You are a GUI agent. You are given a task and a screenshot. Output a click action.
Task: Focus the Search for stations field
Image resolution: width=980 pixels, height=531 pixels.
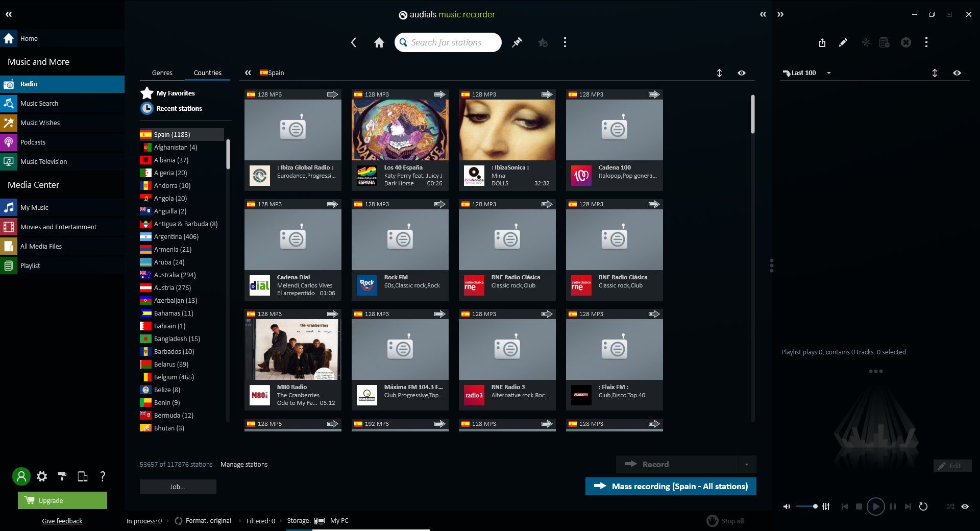448,42
